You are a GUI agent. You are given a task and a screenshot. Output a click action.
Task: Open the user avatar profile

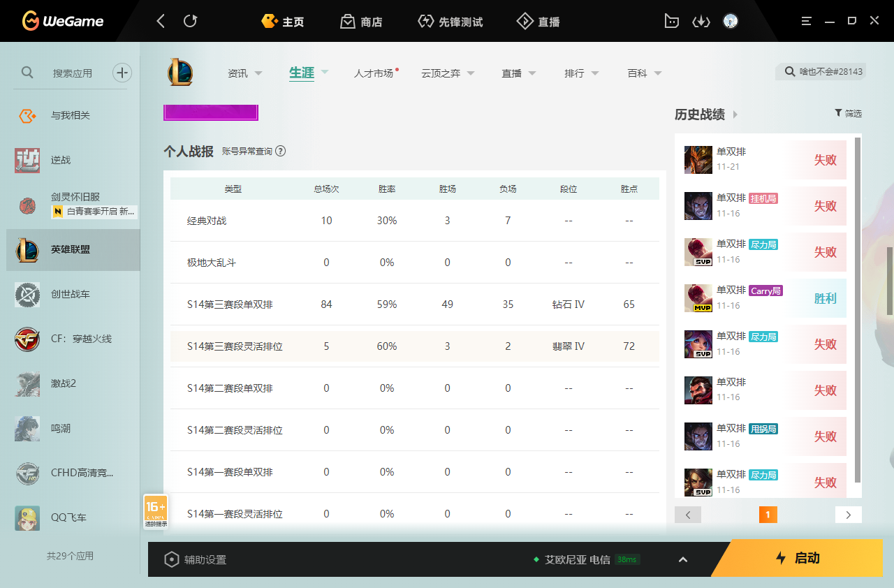tap(731, 21)
